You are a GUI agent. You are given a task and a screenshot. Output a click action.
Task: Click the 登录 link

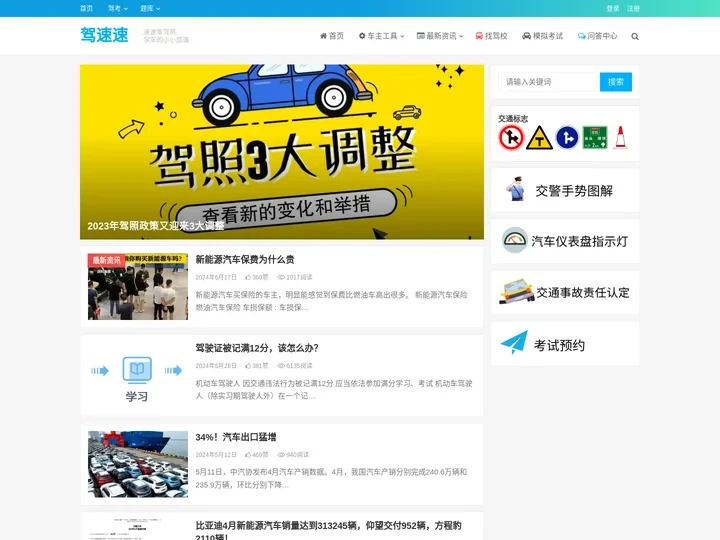click(613, 8)
